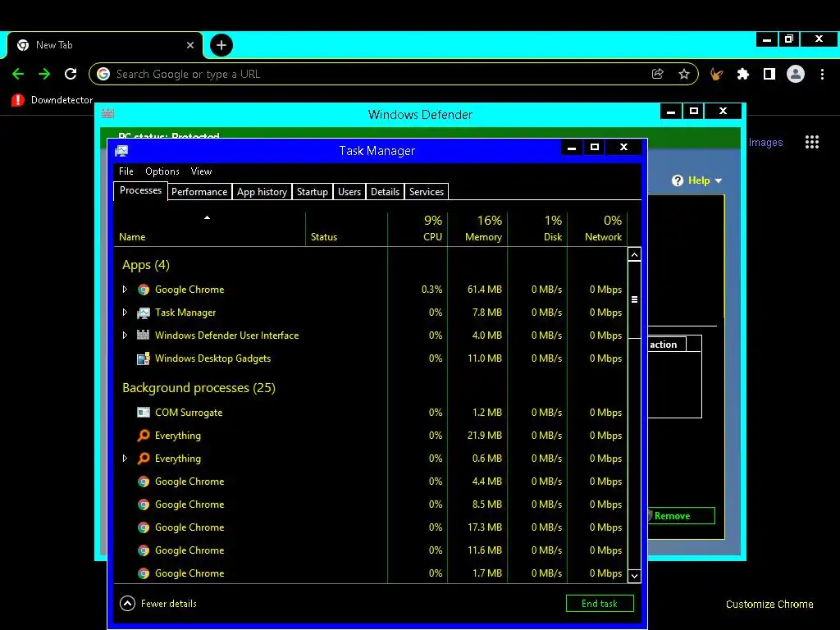This screenshot has width=840, height=630.
Task: Click the extension icon beside puzzle icon
Action: tap(716, 74)
